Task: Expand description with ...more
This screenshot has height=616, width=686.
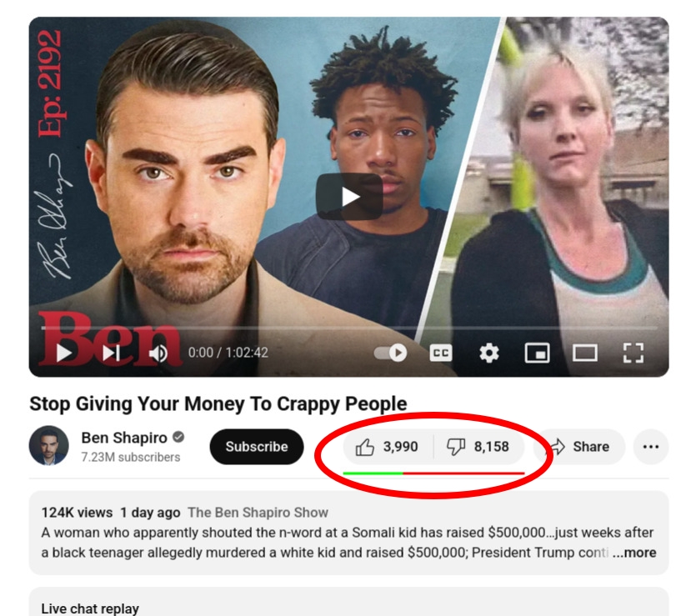Action: click(x=634, y=553)
